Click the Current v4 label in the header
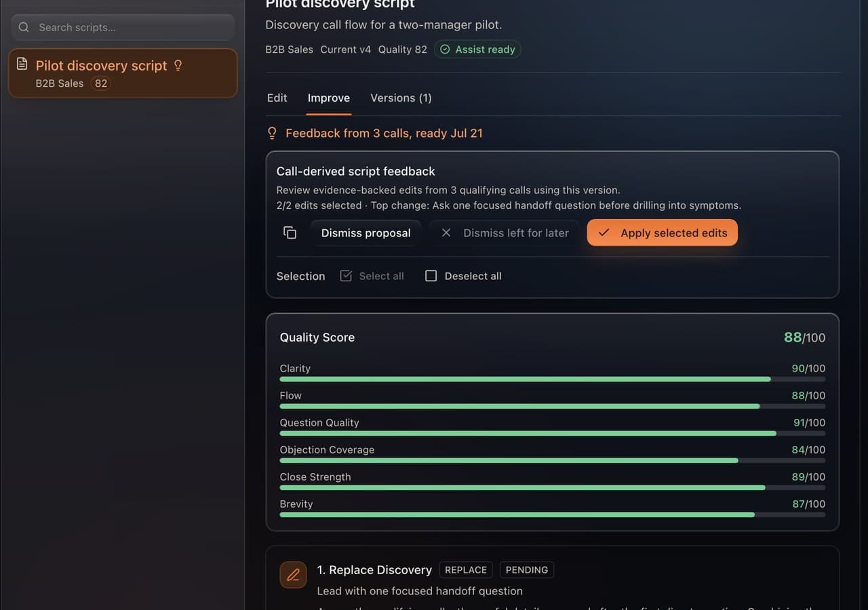The width and height of the screenshot is (868, 610). point(346,49)
